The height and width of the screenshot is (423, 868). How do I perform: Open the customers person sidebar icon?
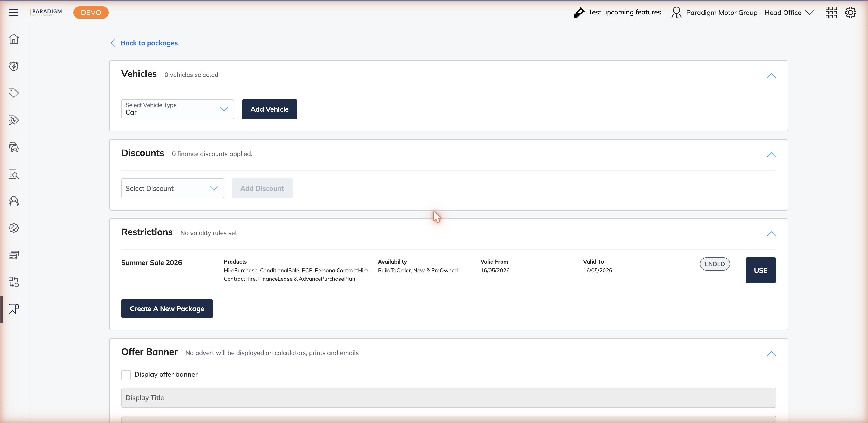[14, 201]
